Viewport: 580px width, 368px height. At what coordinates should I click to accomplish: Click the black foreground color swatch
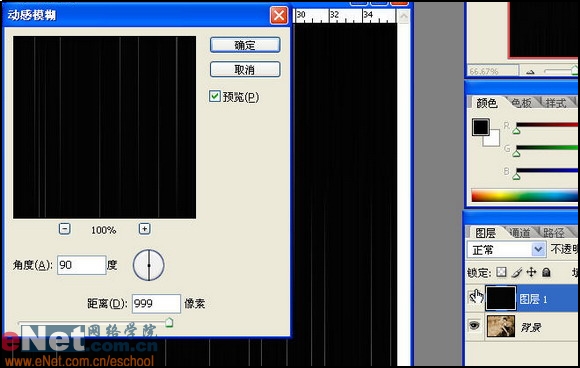480,127
